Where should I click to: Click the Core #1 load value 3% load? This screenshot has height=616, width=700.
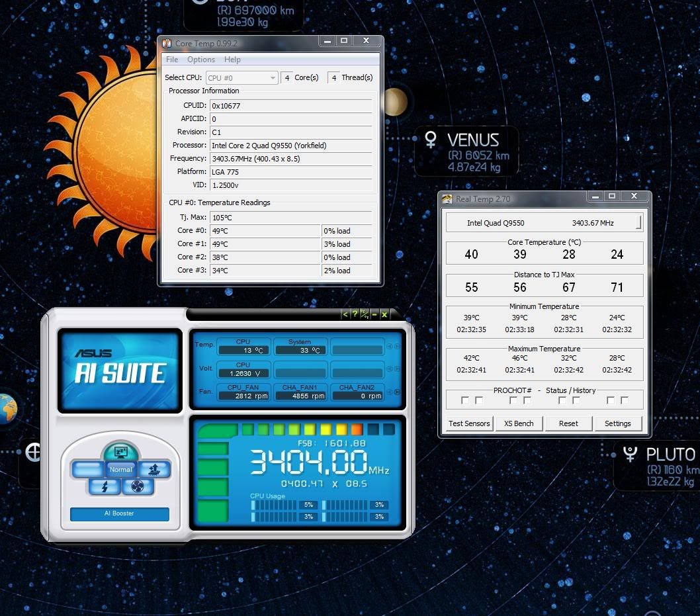[347, 244]
